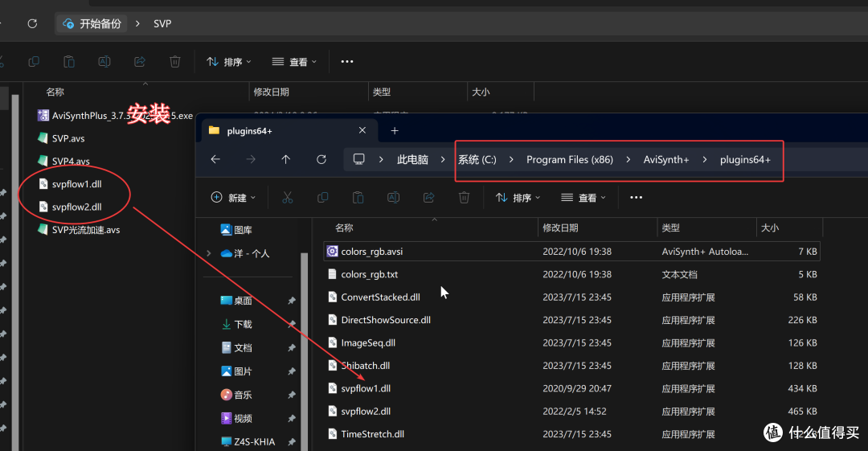Click Cut scissors icon in plugins64+ toolbar
This screenshot has width=868, height=451.
(x=287, y=197)
